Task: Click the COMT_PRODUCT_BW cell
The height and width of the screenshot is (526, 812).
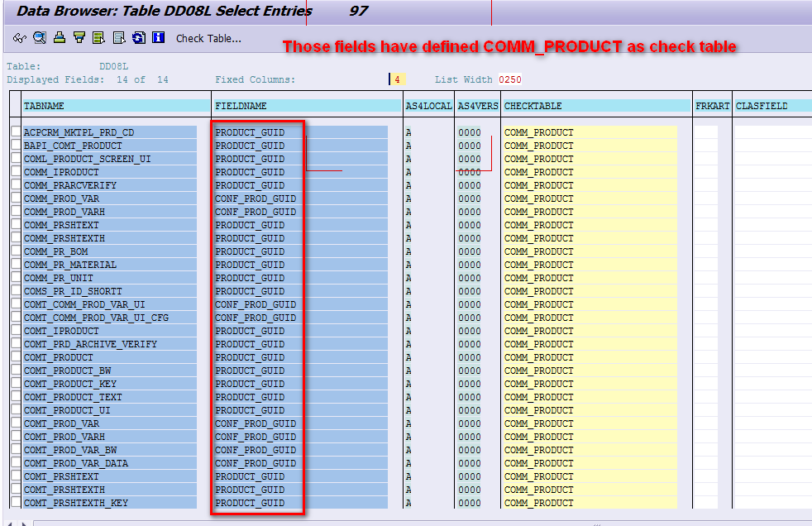Action: 109,371
